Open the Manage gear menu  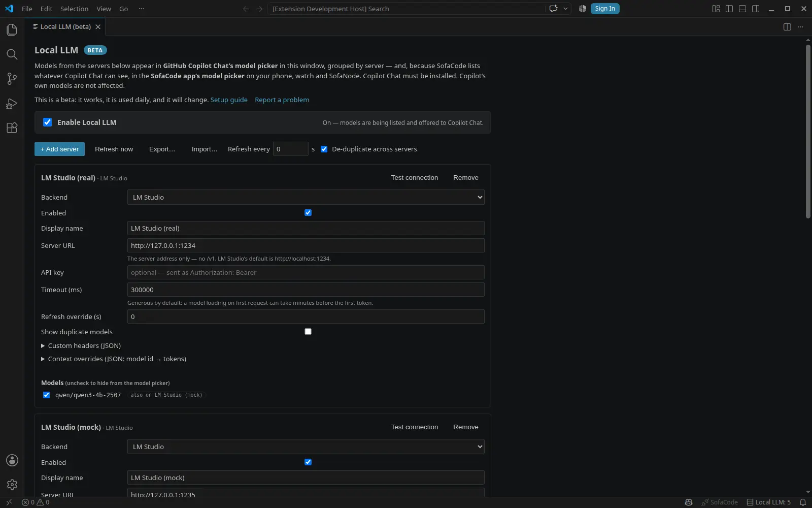point(12,485)
